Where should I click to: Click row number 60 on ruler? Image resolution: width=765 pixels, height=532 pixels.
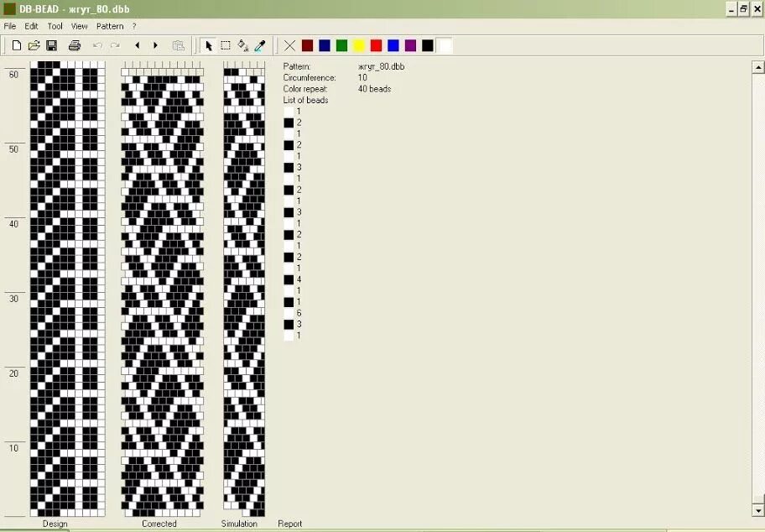coord(13,75)
